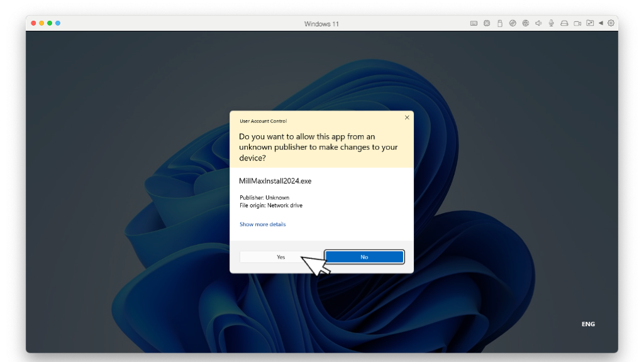Image resolution: width=644 pixels, height=362 pixels.
Task: Click the ENG language indicator
Action: pos(588,324)
